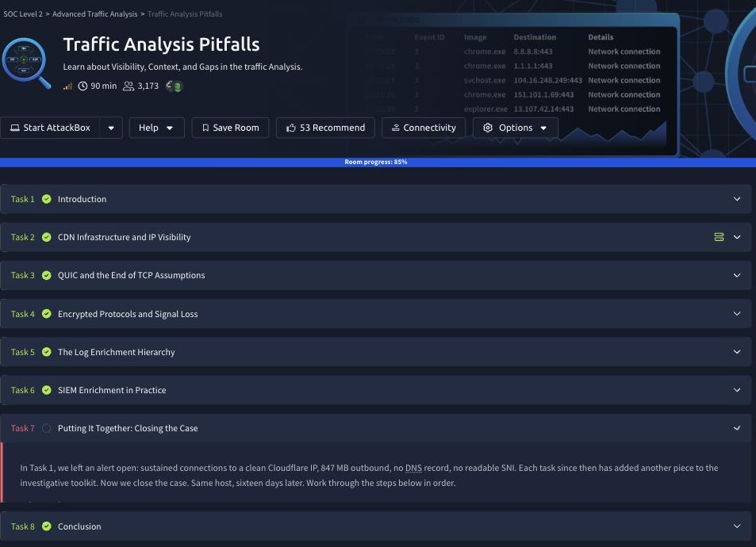Click the users icon beside 3,173

coord(129,86)
